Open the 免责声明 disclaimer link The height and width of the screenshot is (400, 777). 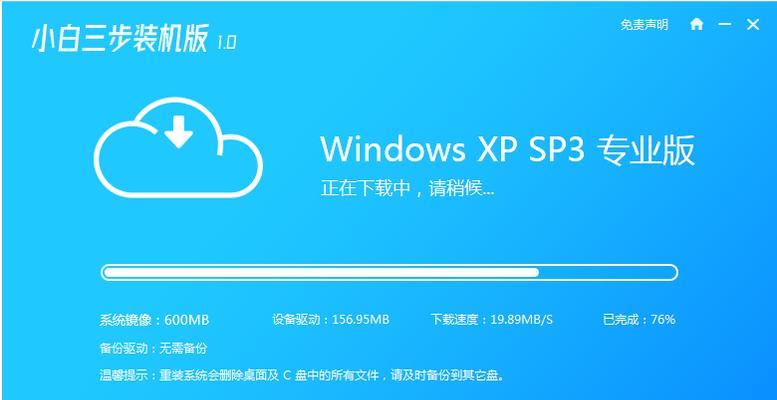coord(644,25)
